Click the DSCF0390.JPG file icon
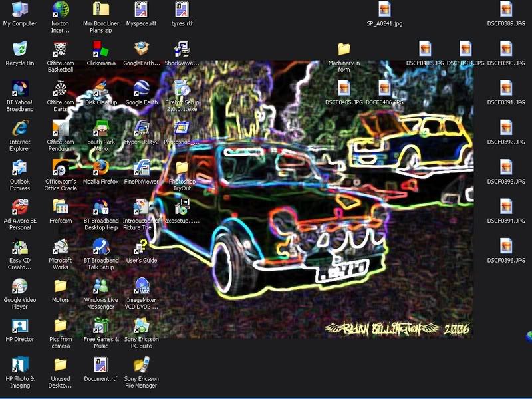Screen dimensions: 532x399 pyautogui.click(x=506, y=49)
